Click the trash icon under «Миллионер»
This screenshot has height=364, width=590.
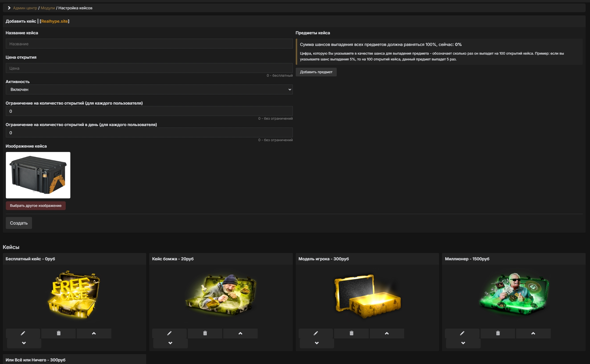(x=498, y=333)
